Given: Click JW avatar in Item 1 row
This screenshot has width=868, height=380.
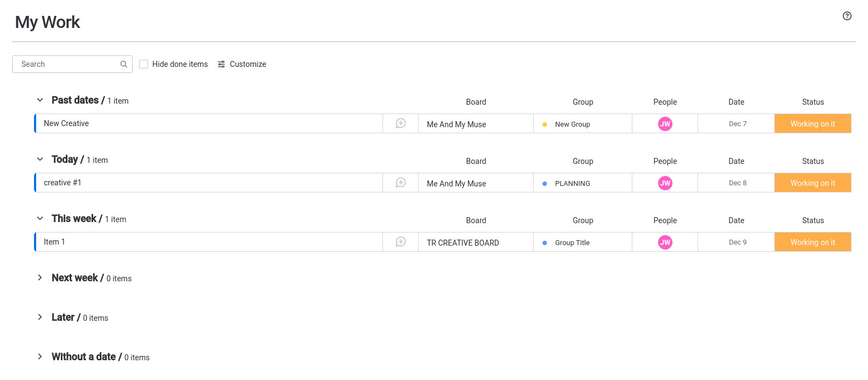Looking at the screenshot, I should click(x=665, y=242).
